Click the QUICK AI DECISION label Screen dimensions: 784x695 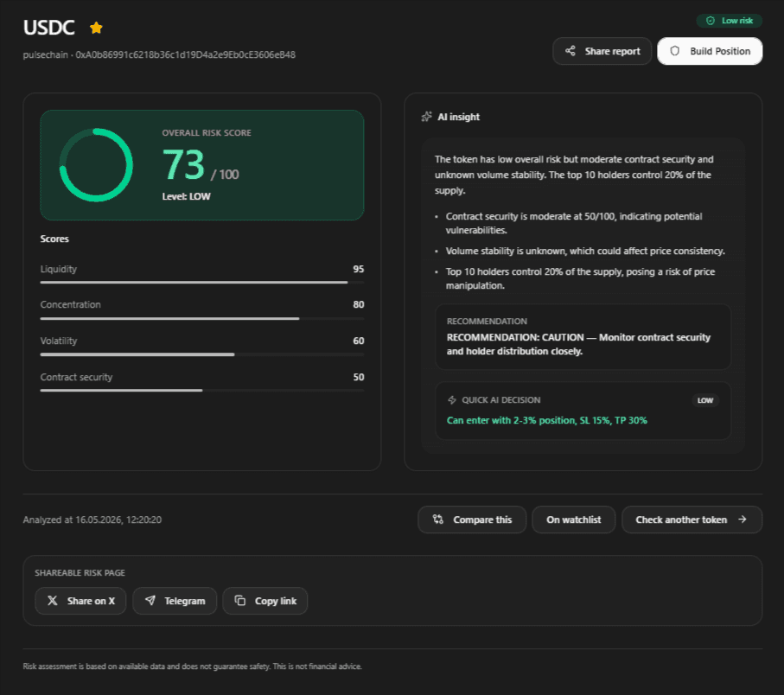click(x=501, y=400)
